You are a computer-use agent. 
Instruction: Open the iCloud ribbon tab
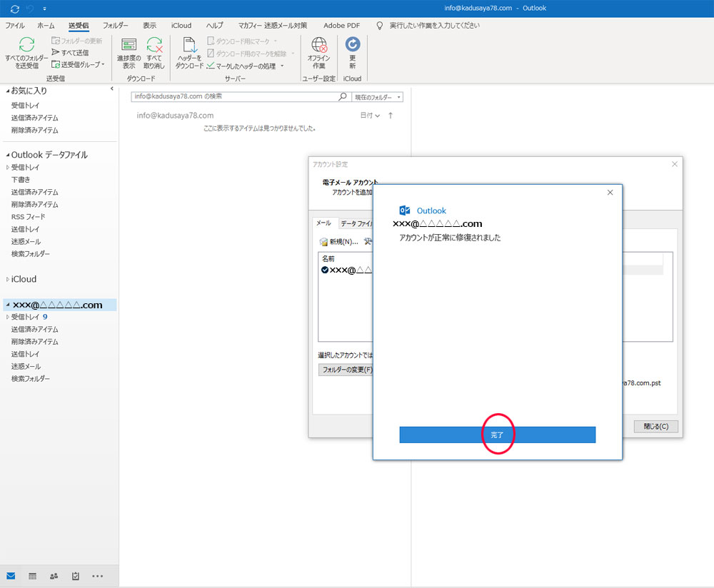coord(181,26)
